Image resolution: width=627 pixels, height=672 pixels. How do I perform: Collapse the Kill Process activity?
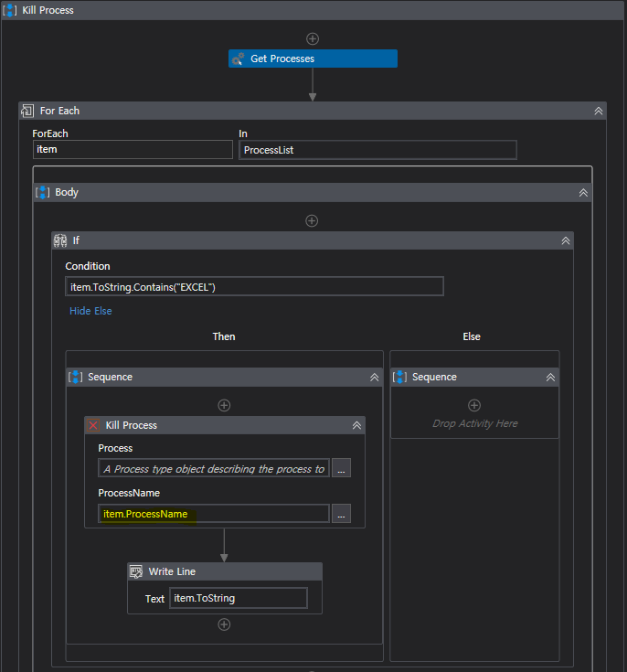(x=356, y=425)
